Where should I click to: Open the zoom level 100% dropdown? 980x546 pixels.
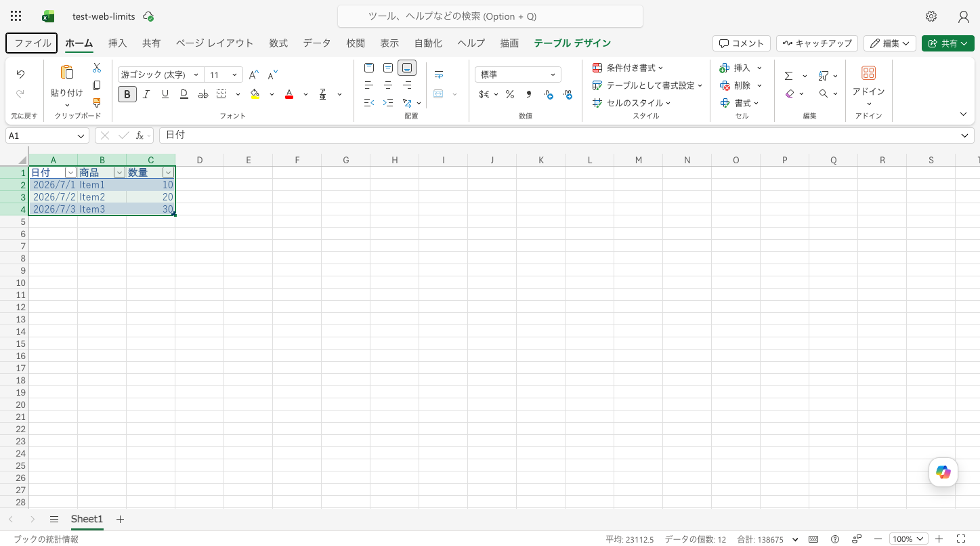pyautogui.click(x=908, y=539)
